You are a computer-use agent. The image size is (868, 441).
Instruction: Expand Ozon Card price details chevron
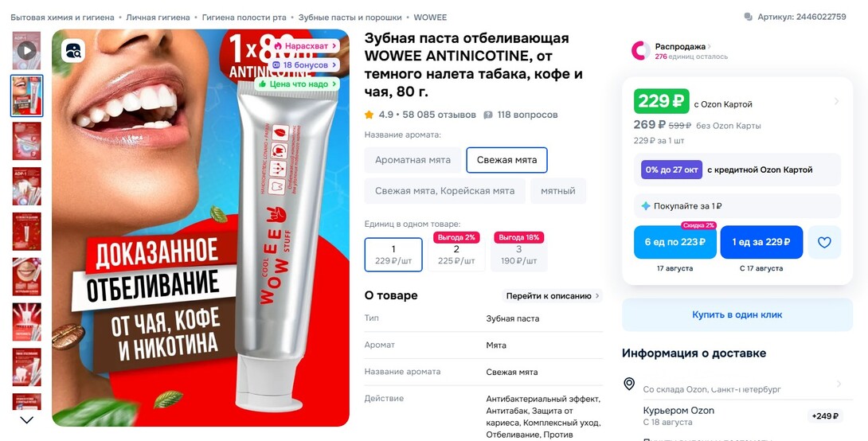pos(836,101)
